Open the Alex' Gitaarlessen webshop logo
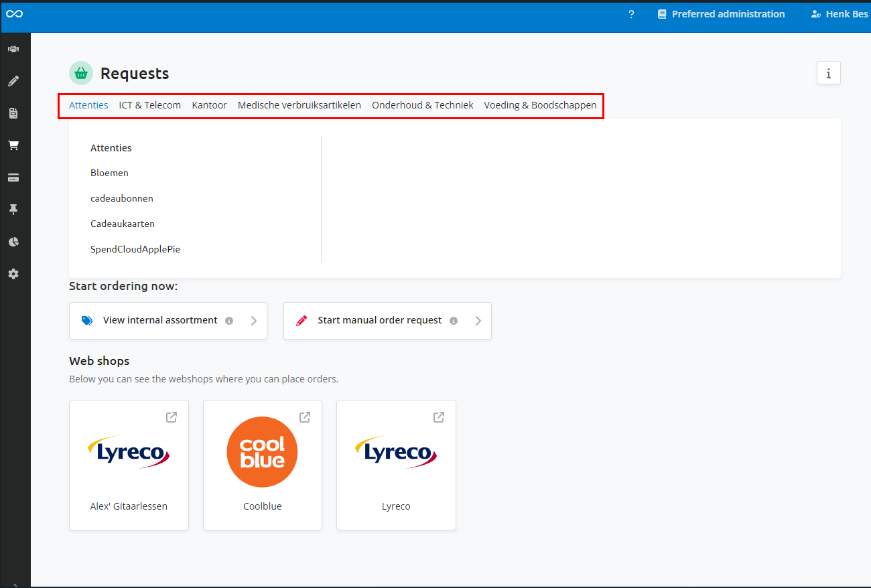This screenshot has height=588, width=871. 129,452
